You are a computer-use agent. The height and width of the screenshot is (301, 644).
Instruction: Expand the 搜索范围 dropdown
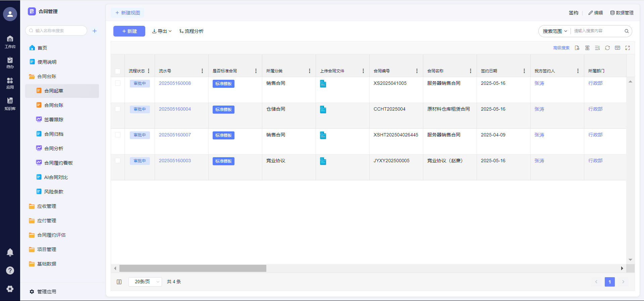tap(555, 31)
